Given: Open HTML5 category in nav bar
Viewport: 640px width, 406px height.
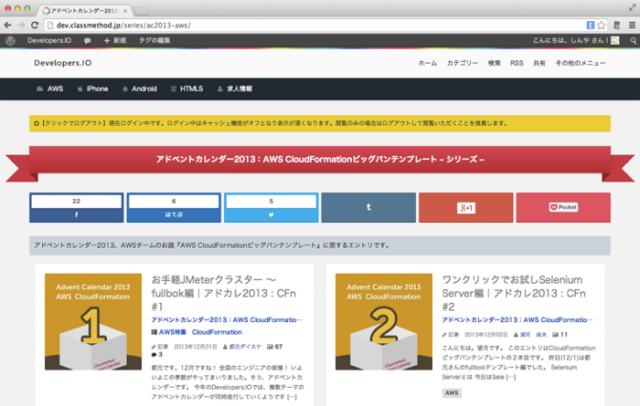Looking at the screenshot, I should pyautogui.click(x=187, y=89).
